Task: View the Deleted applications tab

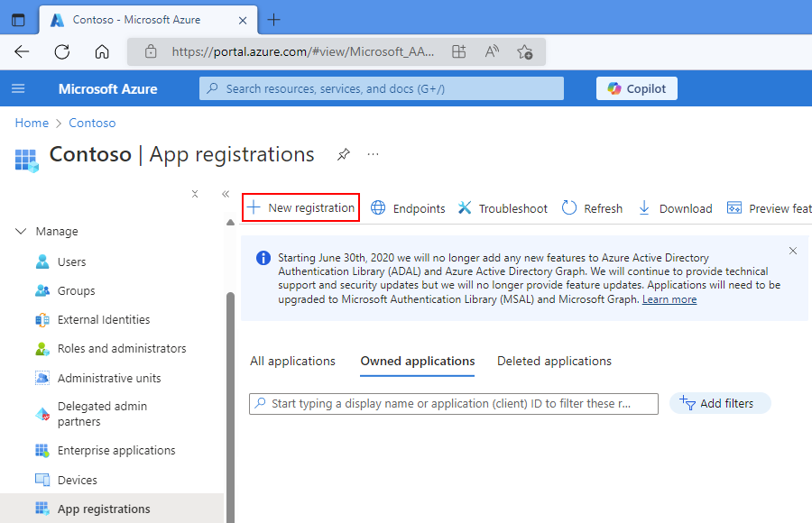Action: [553, 360]
